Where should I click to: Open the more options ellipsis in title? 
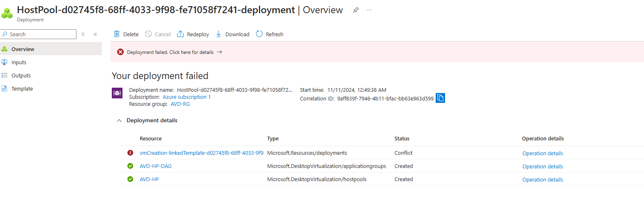click(x=369, y=10)
